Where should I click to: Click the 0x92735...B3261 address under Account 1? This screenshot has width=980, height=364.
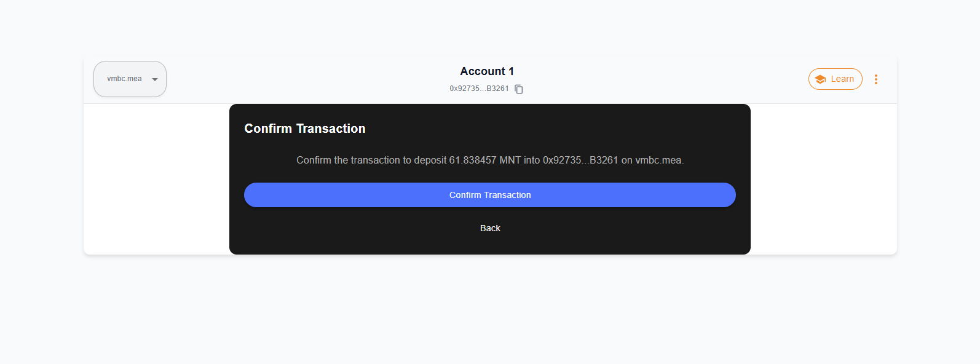coord(479,89)
